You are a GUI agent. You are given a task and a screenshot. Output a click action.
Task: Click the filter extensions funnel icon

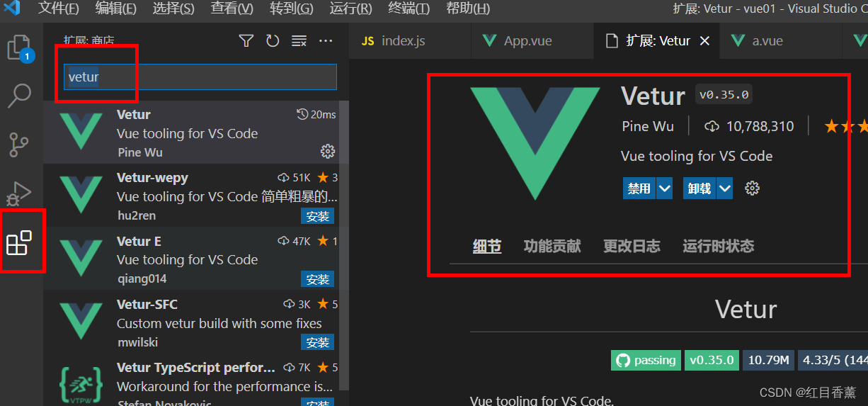246,41
